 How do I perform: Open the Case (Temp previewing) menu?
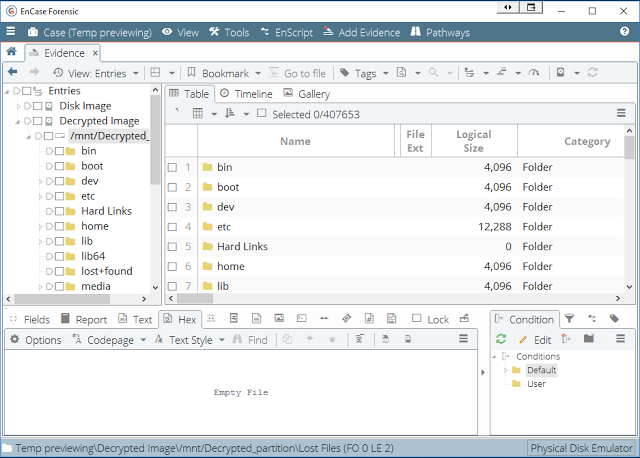(90, 32)
